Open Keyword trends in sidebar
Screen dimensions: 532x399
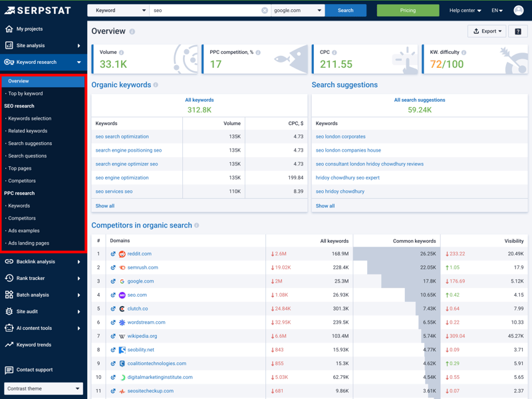click(34, 344)
